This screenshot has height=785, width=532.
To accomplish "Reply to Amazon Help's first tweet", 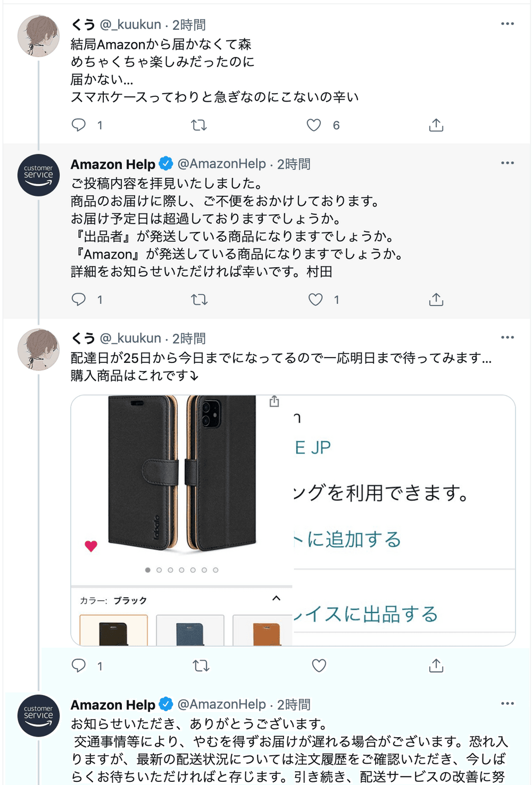I will 79,299.
